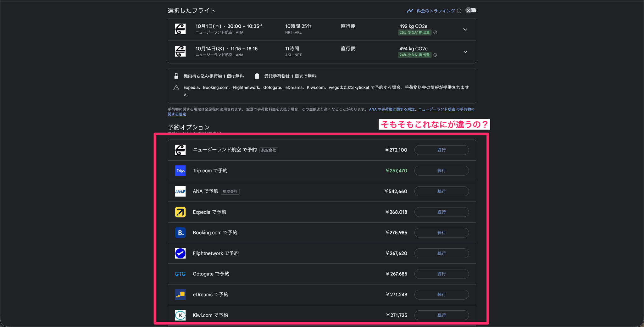Screen dimensions: 644x327
Task: Click 続行 for Flightnetwork option
Action: point(441,253)
